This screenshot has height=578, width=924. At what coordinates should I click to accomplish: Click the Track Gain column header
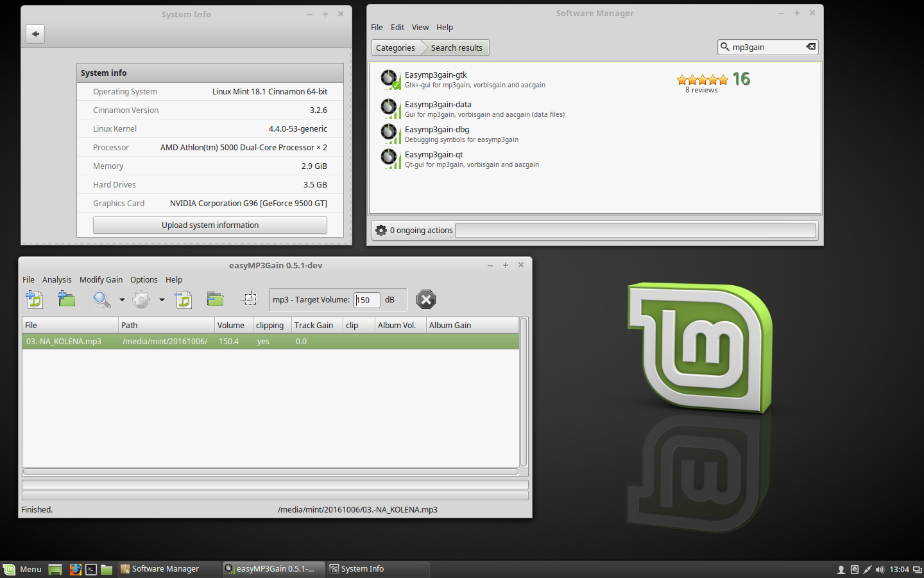(317, 326)
